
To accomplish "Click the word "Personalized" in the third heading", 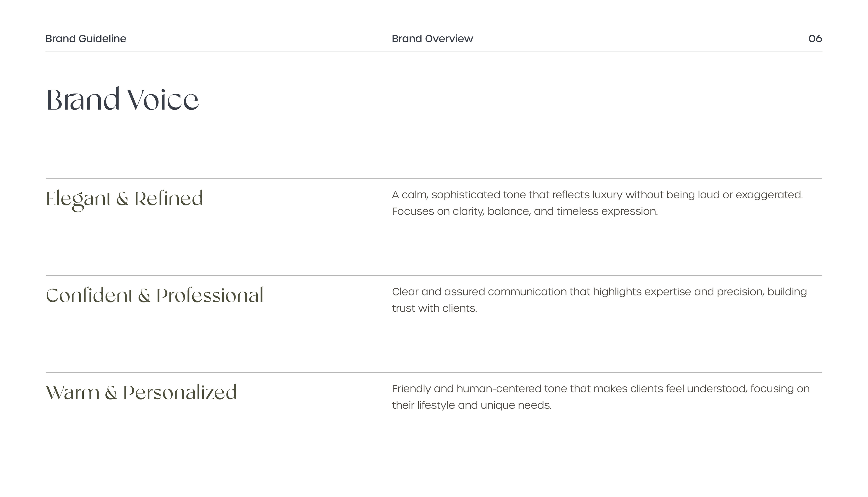I will point(180,392).
